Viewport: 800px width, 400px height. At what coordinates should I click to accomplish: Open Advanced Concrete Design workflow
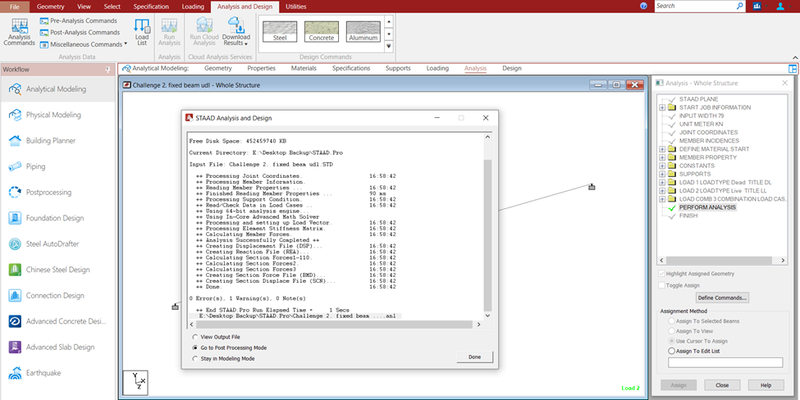click(x=58, y=321)
